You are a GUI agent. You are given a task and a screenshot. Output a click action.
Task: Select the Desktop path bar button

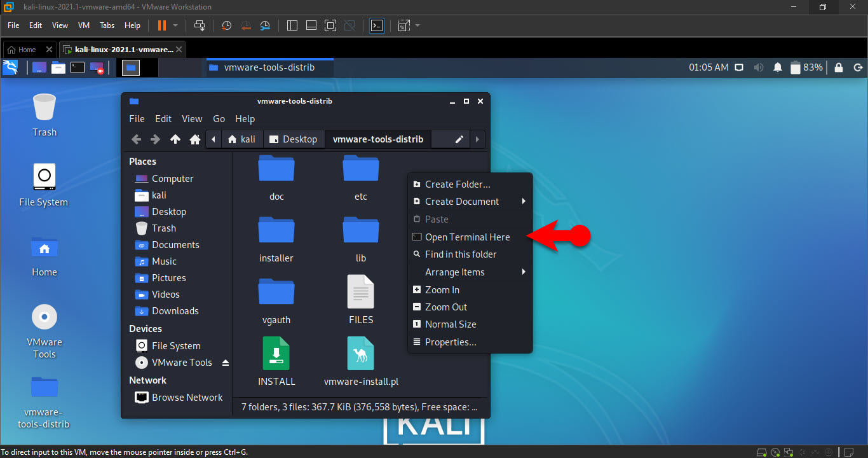click(293, 139)
